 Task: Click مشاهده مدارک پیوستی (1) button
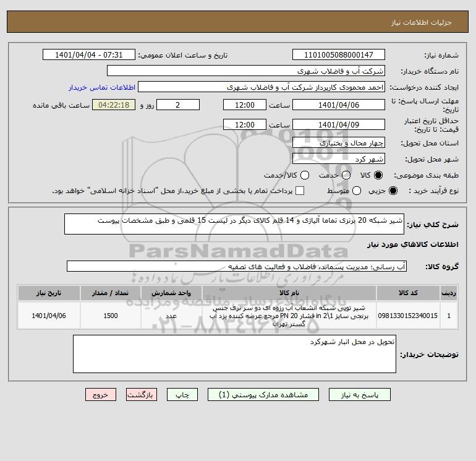[263, 395]
